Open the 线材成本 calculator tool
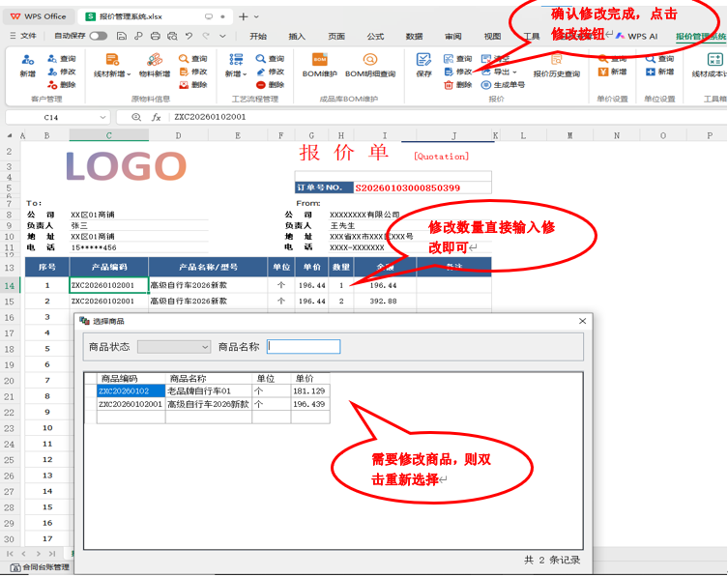728x577 pixels. (710, 66)
